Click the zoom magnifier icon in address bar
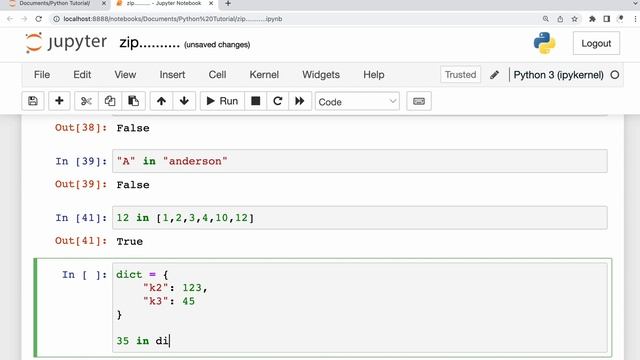This screenshot has height=360, width=640. coord(546,19)
